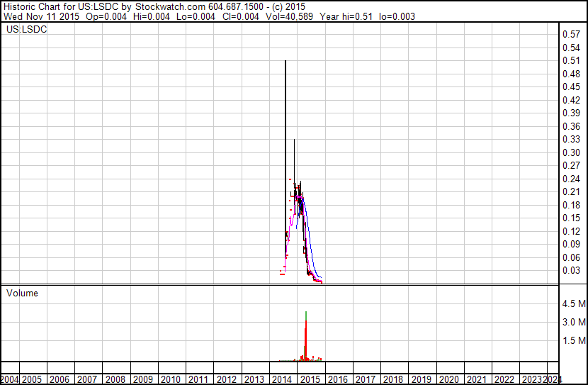Click the 0.24 price axis label
The height and width of the screenshot is (385, 588).
(x=572, y=179)
